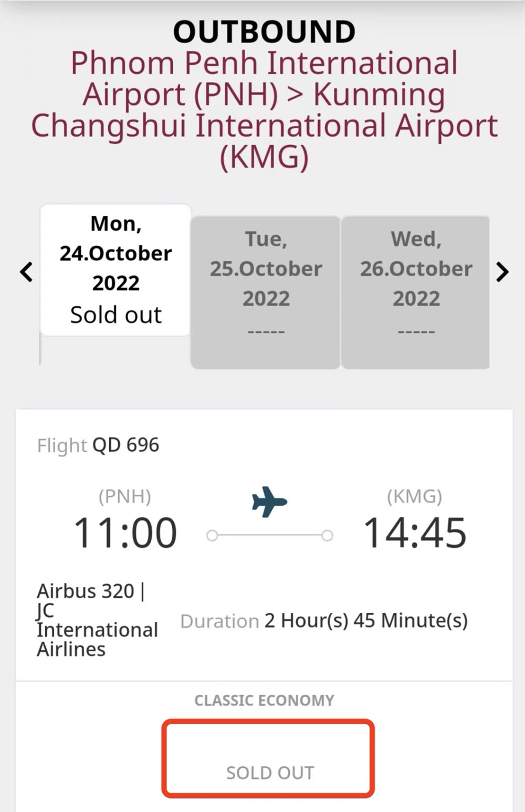Tap the Phnom Penh to Kunming route title

coord(264,110)
